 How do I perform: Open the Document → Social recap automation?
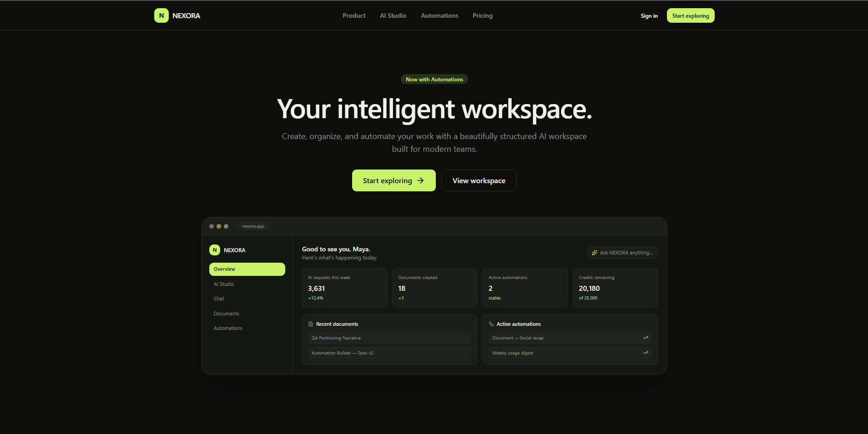(570, 338)
